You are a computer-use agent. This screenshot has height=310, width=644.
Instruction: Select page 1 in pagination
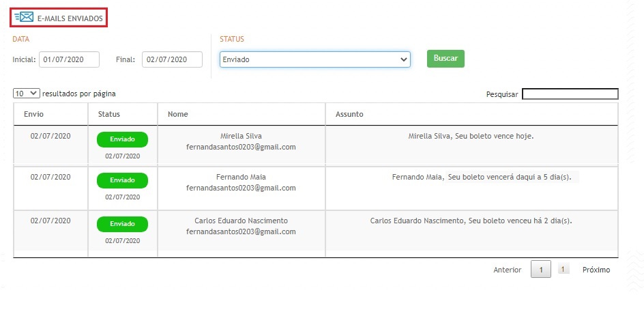point(540,270)
